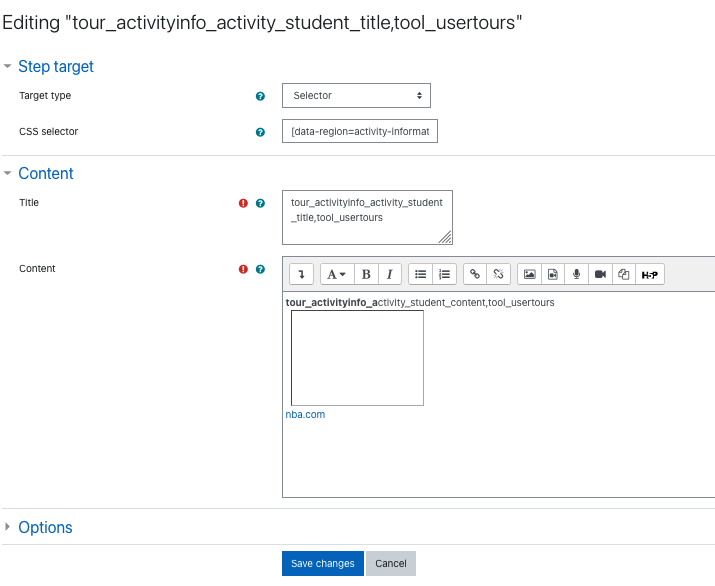Click the unlink icon in toolbar
Screen dimensions: 715x586
click(x=498, y=274)
